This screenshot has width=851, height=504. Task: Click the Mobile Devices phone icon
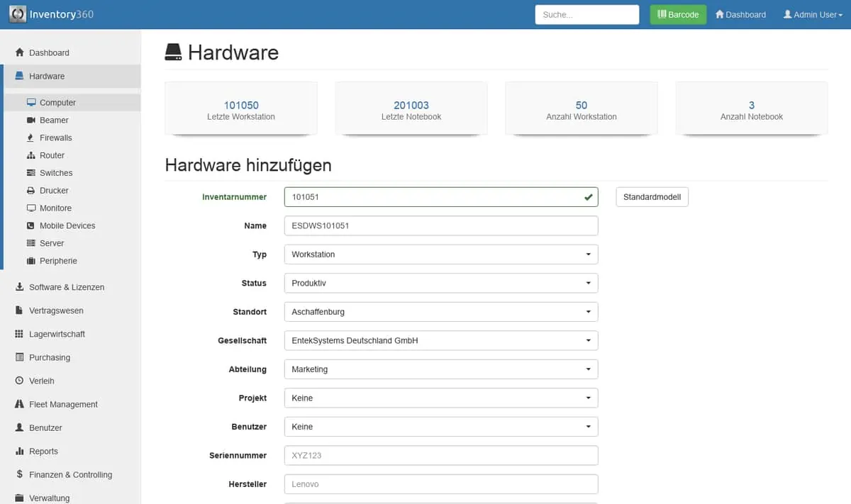(31, 225)
